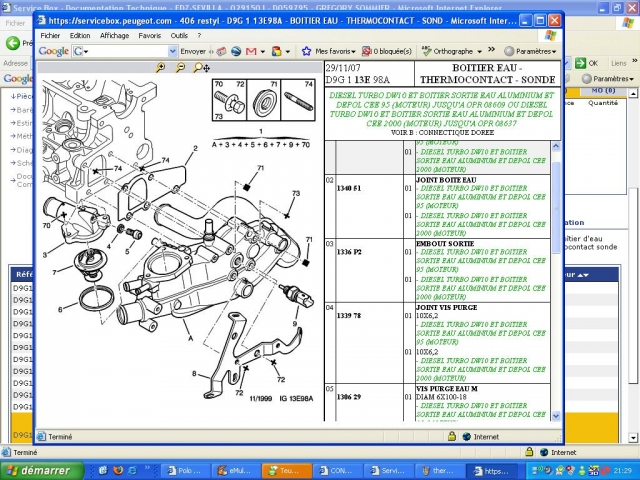
Task: Click the EMBOUT SORTIE label
Action: 445,244
